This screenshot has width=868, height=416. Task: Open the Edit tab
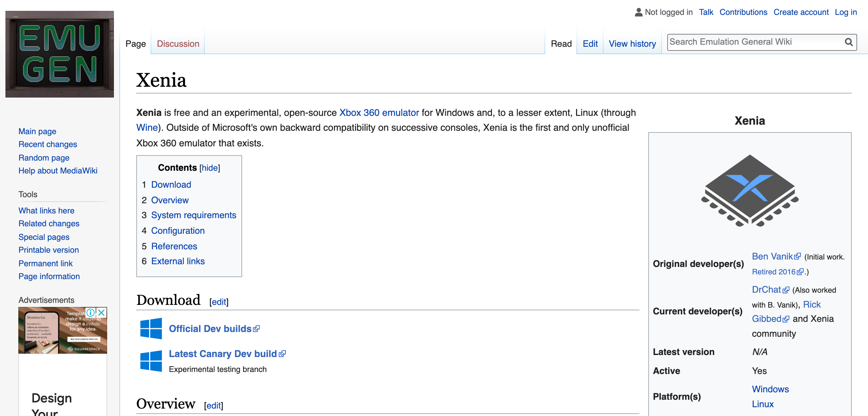pyautogui.click(x=590, y=44)
